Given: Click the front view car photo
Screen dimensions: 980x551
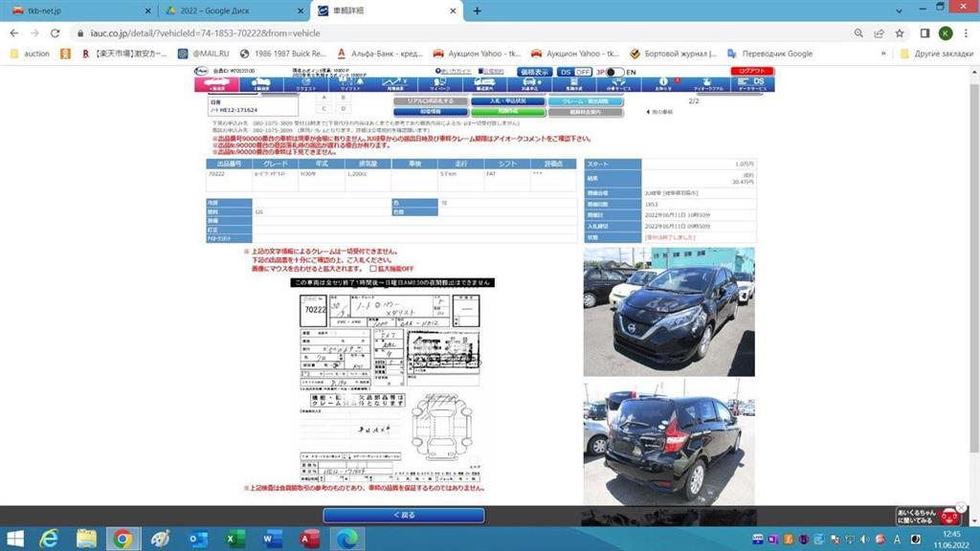Looking at the screenshot, I should 668,312.
